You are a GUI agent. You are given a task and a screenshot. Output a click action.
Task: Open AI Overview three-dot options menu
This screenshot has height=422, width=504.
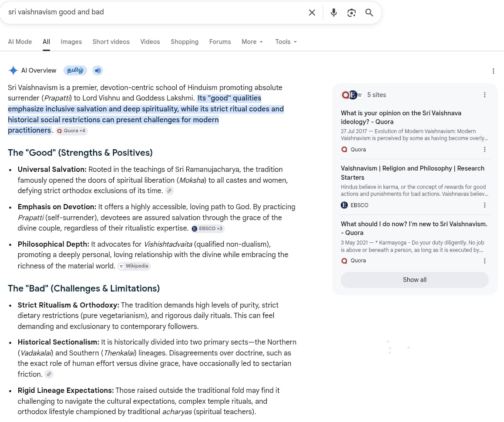[x=494, y=71]
